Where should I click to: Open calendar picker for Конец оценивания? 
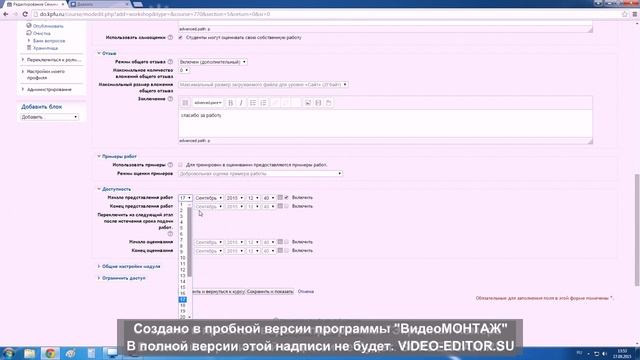[x=280, y=251]
